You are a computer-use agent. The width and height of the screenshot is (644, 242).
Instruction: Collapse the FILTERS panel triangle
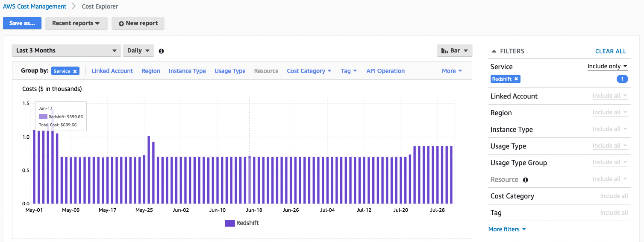coord(494,51)
